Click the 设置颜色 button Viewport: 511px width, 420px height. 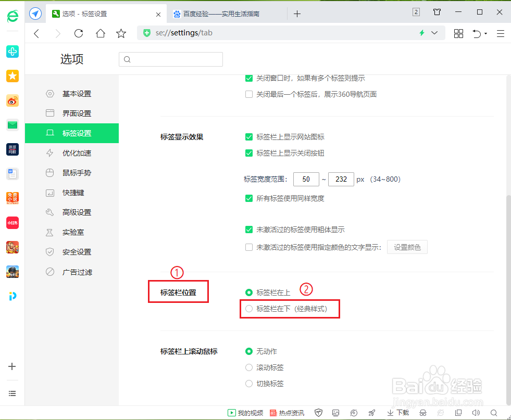(x=407, y=247)
